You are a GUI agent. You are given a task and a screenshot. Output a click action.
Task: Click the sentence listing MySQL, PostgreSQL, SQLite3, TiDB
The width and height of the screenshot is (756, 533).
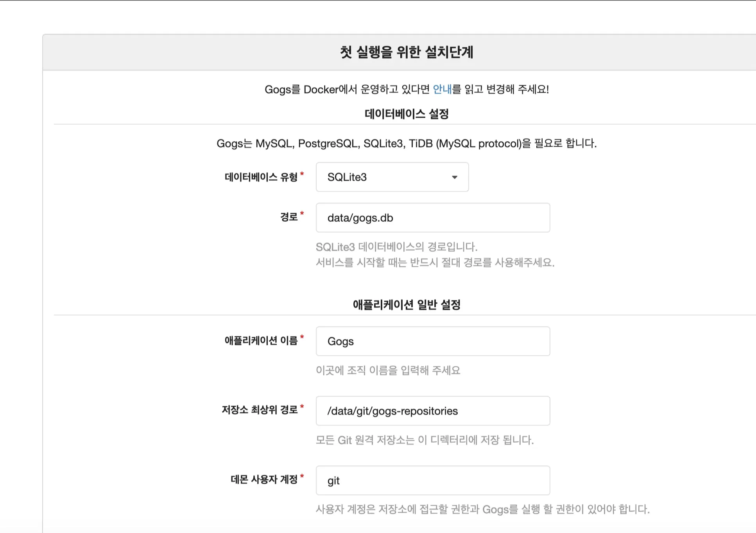coord(407,144)
